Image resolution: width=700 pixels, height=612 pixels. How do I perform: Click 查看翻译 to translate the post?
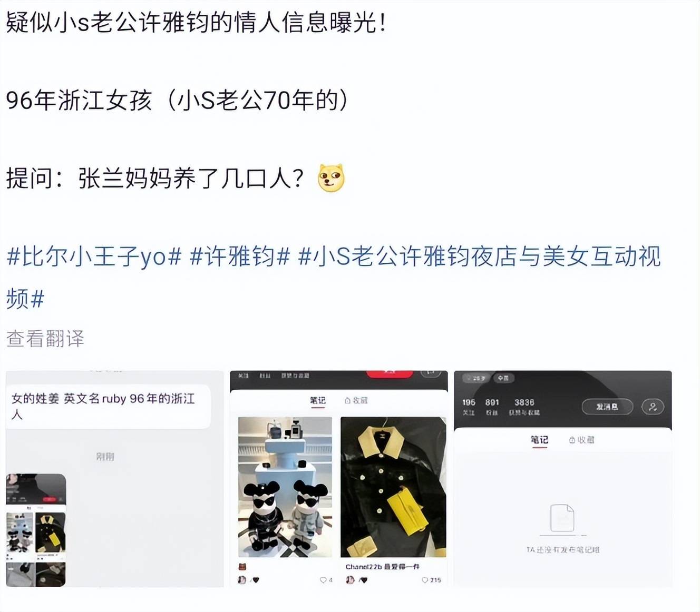tap(45, 339)
